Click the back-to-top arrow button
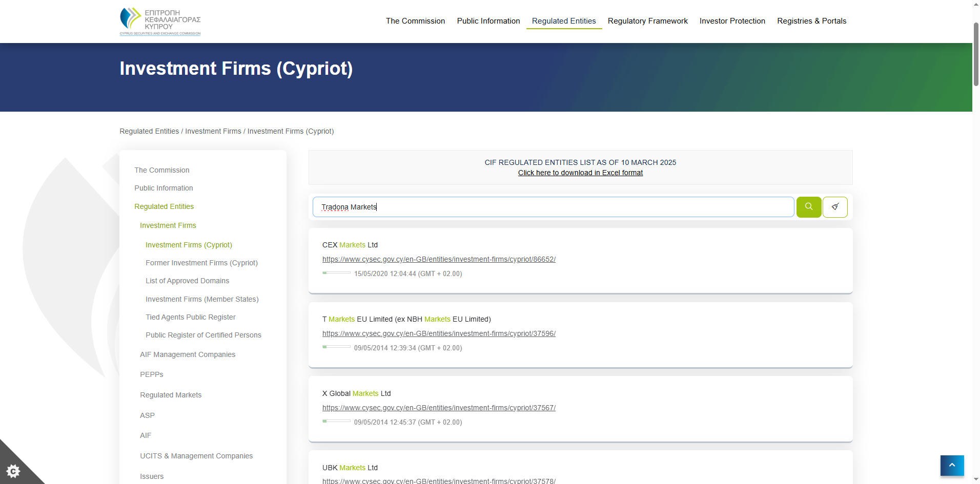This screenshot has height=484, width=980. pos(952,466)
